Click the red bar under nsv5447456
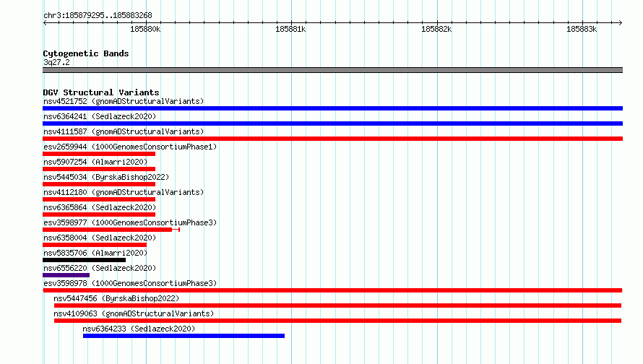 pyautogui.click(x=337, y=305)
